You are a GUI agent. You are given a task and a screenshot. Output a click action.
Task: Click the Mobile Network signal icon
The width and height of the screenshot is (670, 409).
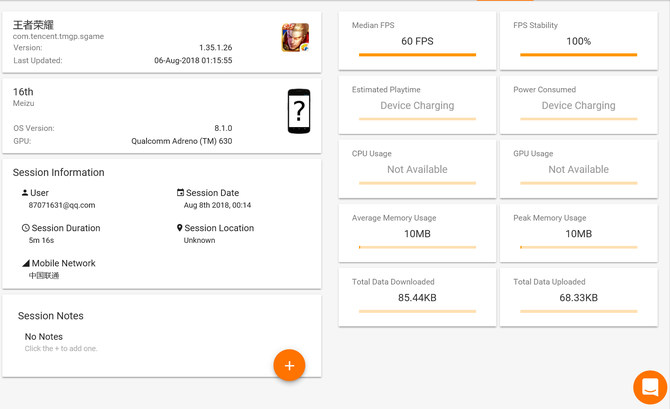coord(26,263)
